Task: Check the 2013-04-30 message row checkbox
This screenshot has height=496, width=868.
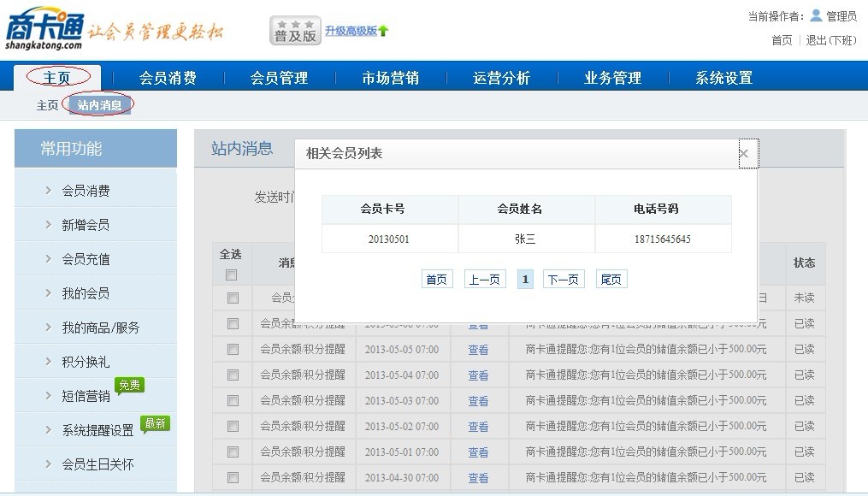Action: coord(233,478)
